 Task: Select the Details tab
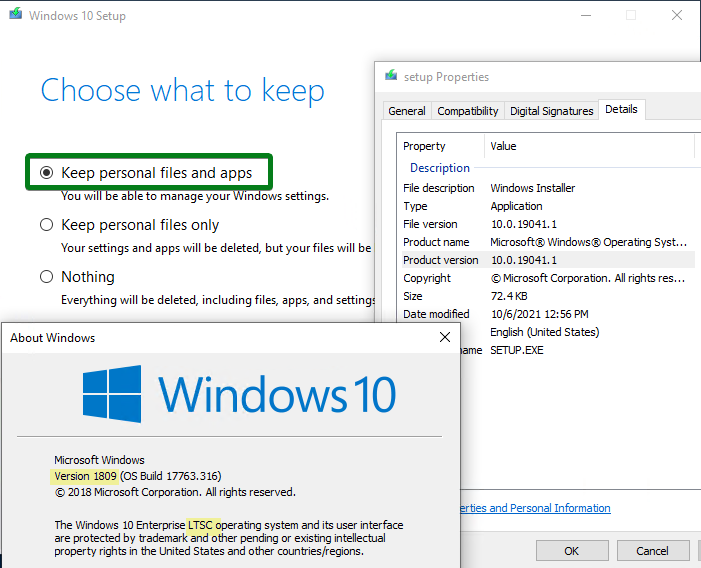[x=621, y=109]
